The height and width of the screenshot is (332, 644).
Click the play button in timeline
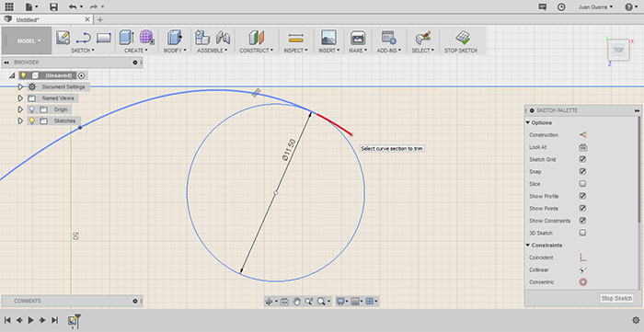point(30,320)
